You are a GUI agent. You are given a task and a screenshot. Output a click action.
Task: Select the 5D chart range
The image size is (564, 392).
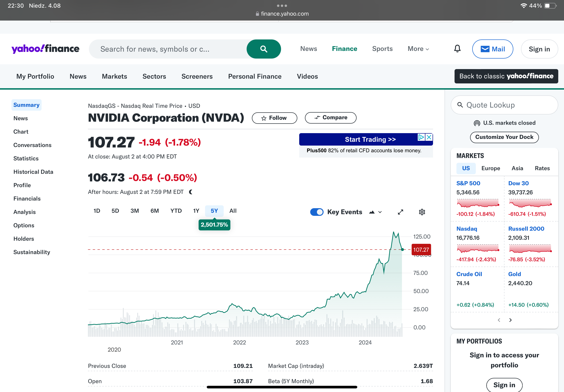coord(115,211)
